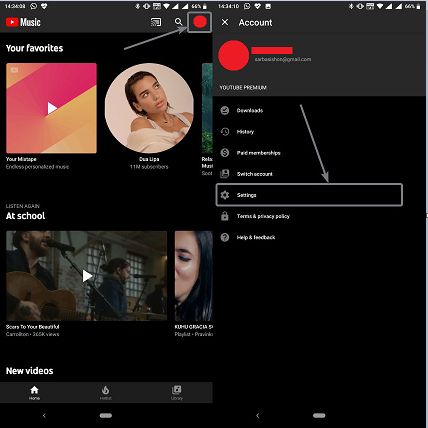This screenshot has height=428, width=428.
Task: Switch to the Hotlist tab
Action: pos(105,392)
